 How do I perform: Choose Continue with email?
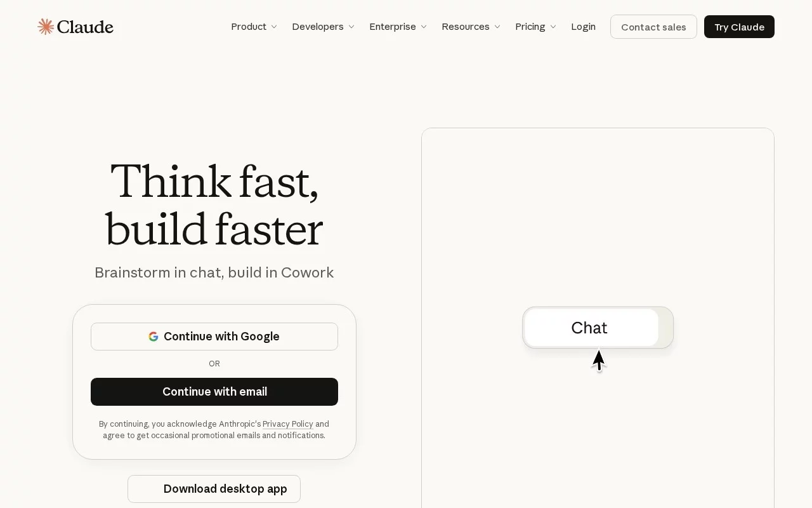pos(214,392)
